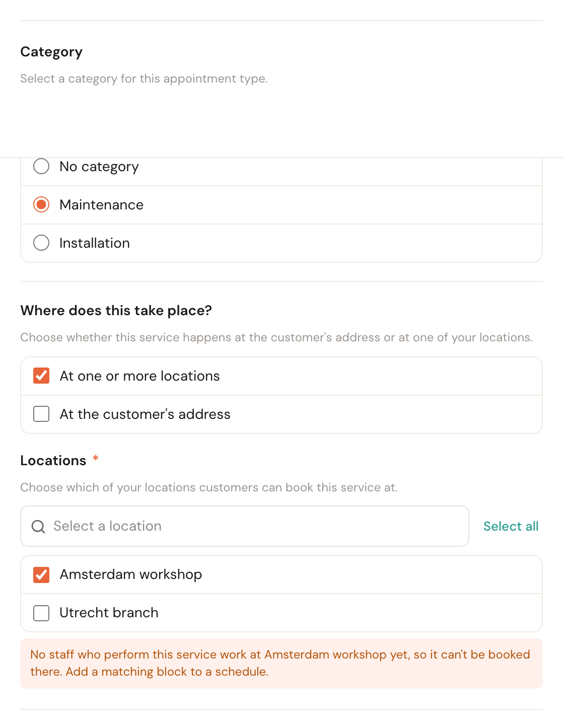Click the magnifying glass search icon
Image resolution: width=563 pixels, height=728 pixels.
pos(38,527)
